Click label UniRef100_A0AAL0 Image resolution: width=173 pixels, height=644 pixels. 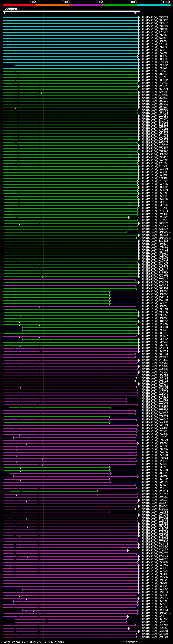155,38
